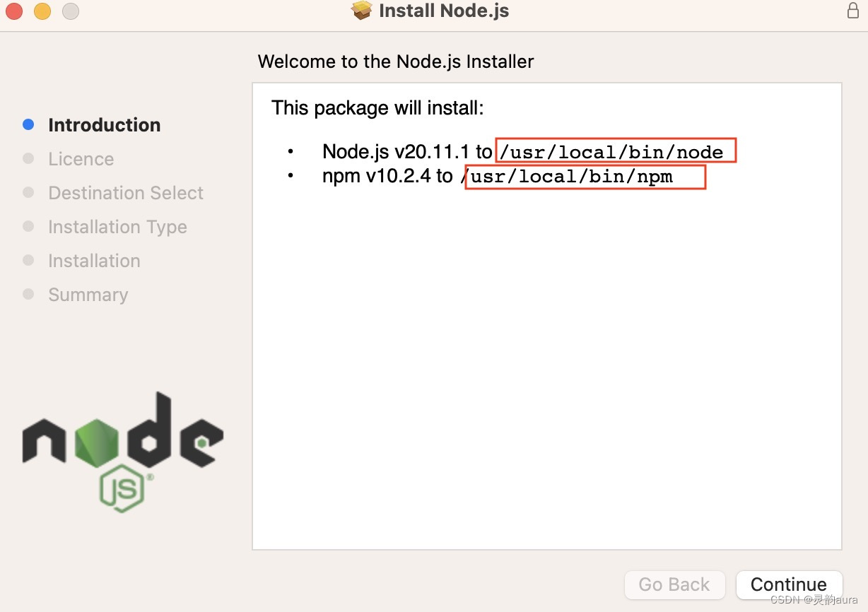Click the /usr/local/bin/node path text
868x612 pixels.
coord(611,152)
